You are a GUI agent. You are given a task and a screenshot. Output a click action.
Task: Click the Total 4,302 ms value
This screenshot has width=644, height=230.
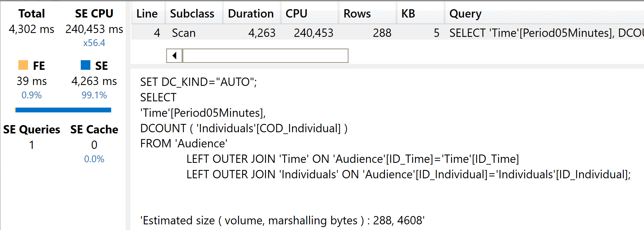[x=32, y=29]
